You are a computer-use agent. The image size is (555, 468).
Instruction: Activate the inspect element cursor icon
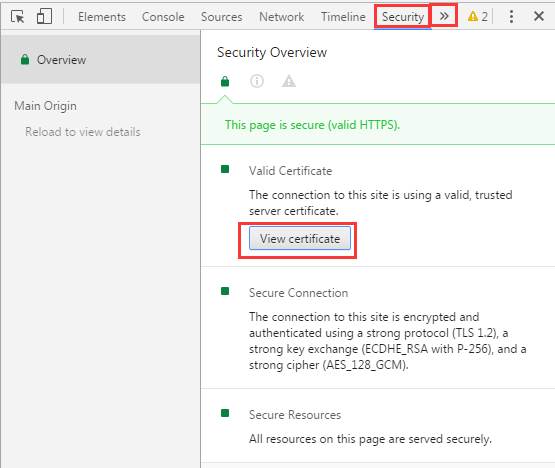(18, 17)
